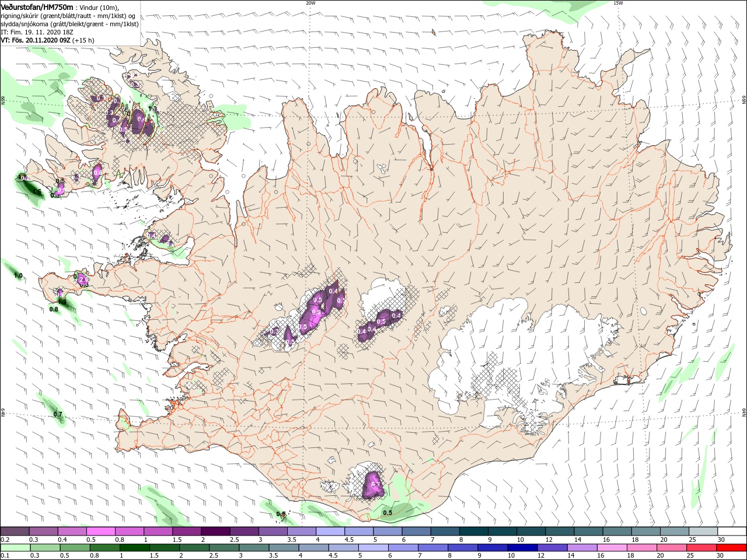Select the bottom-row dark blue swatch starting at 10
Image resolution: width=747 pixels, height=560 pixels.
point(522,548)
